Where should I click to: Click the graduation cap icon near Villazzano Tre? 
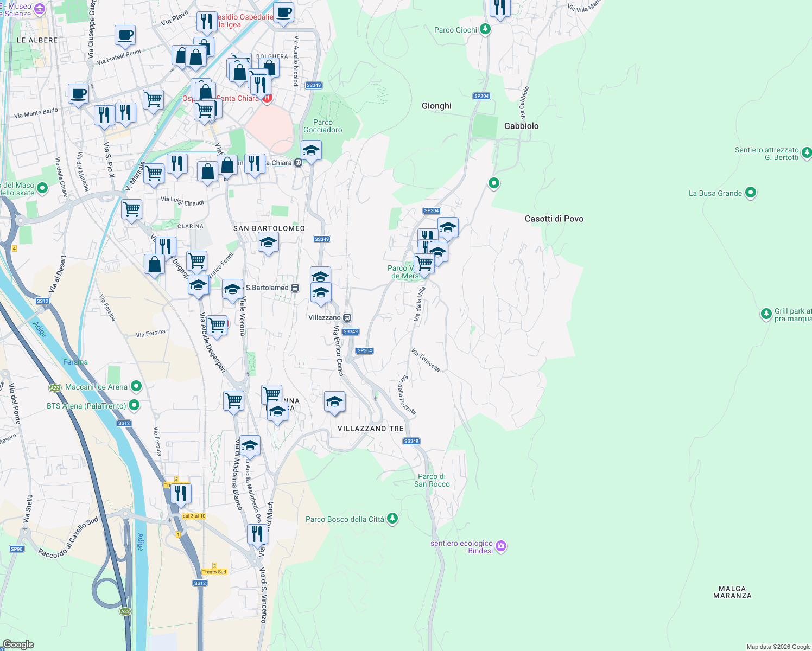(x=334, y=401)
